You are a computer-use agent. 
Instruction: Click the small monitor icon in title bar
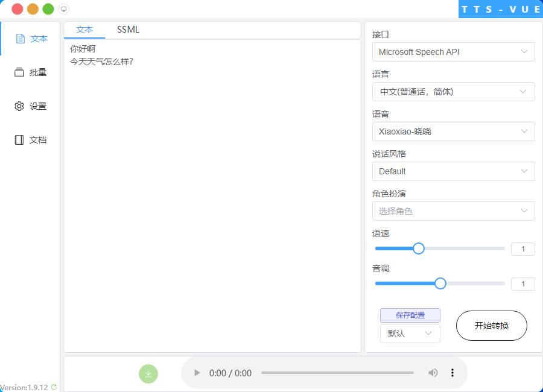[64, 9]
